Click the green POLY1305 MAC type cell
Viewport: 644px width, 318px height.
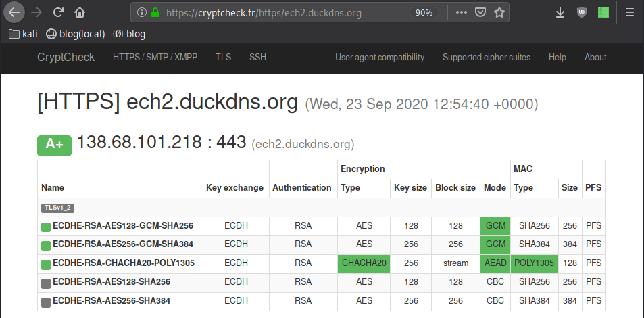534,264
